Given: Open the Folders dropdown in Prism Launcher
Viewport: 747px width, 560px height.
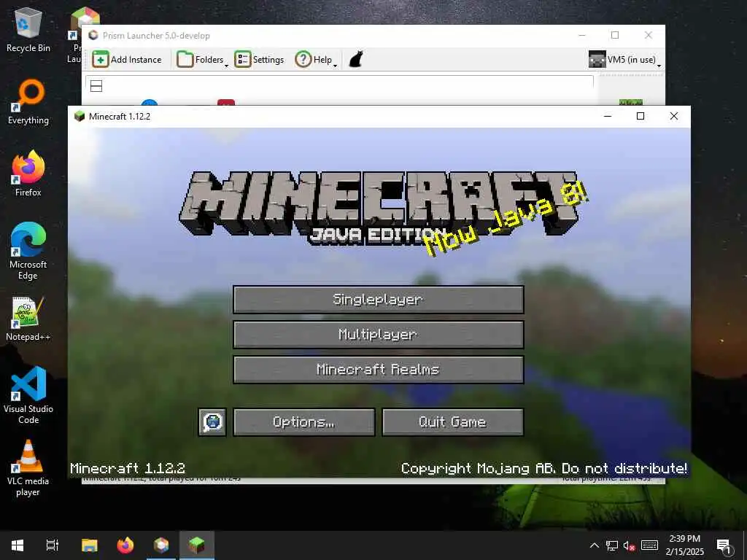Looking at the screenshot, I should pos(203,60).
